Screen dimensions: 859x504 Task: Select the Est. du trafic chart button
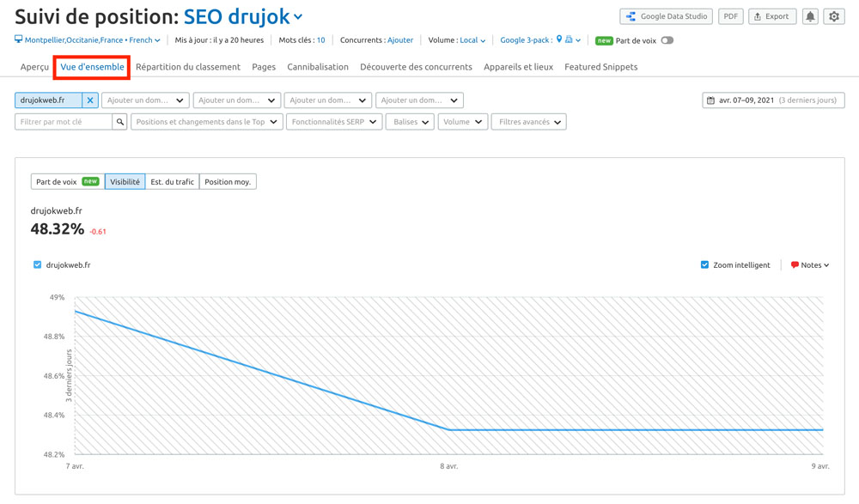click(172, 182)
